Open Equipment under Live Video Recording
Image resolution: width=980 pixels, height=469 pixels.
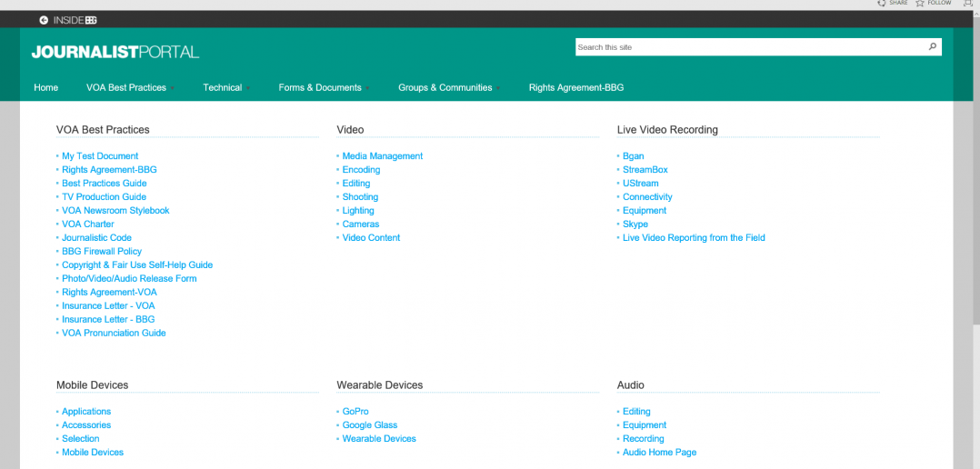[645, 211]
